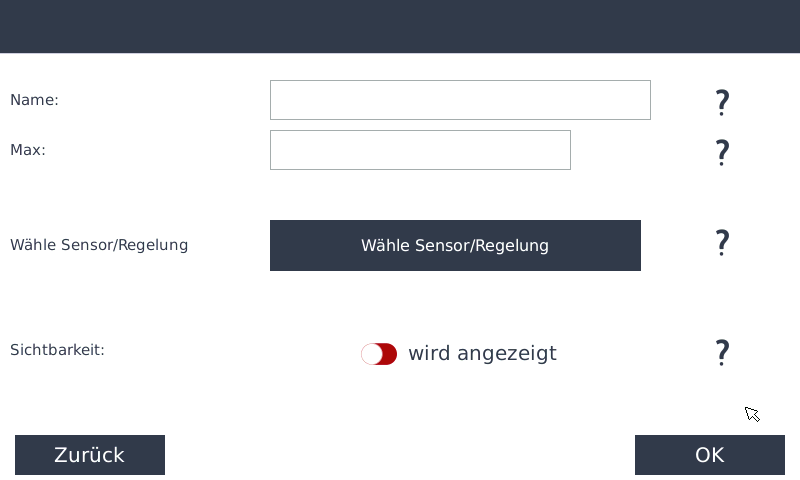Click the dark header bar
This screenshot has height=480, width=800.
(400, 26)
